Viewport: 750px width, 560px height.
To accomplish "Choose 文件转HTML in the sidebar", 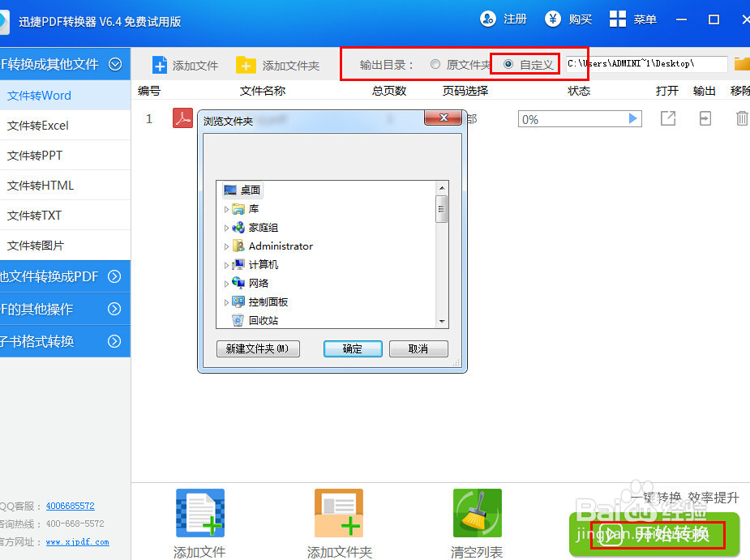I will (x=65, y=186).
